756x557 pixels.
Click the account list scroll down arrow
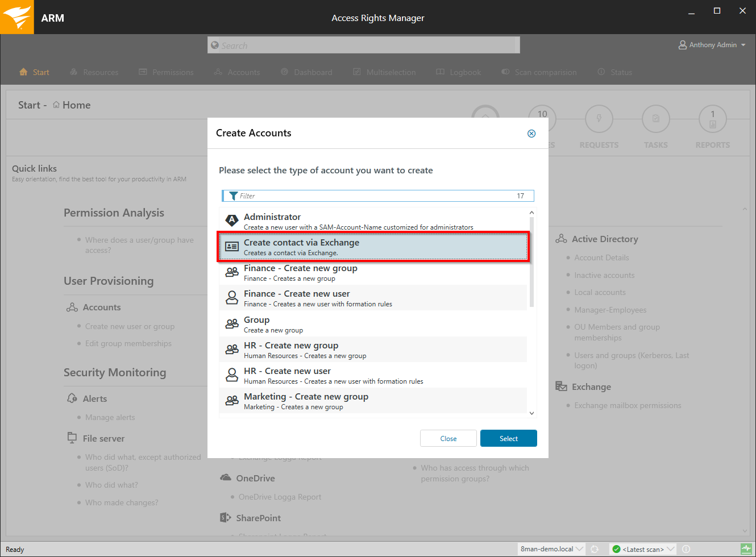click(x=531, y=413)
